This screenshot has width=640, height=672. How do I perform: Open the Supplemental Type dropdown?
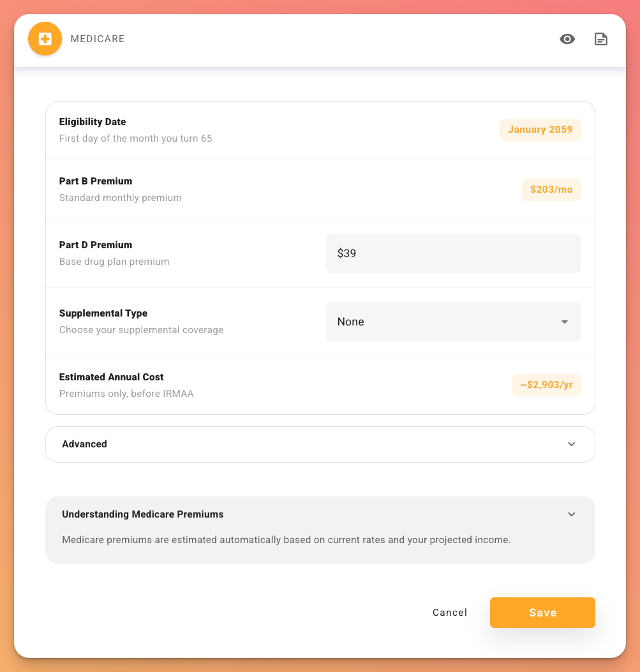pos(453,322)
